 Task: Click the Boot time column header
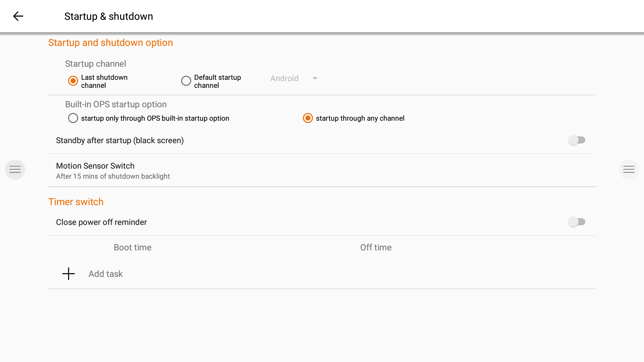coord(132,247)
